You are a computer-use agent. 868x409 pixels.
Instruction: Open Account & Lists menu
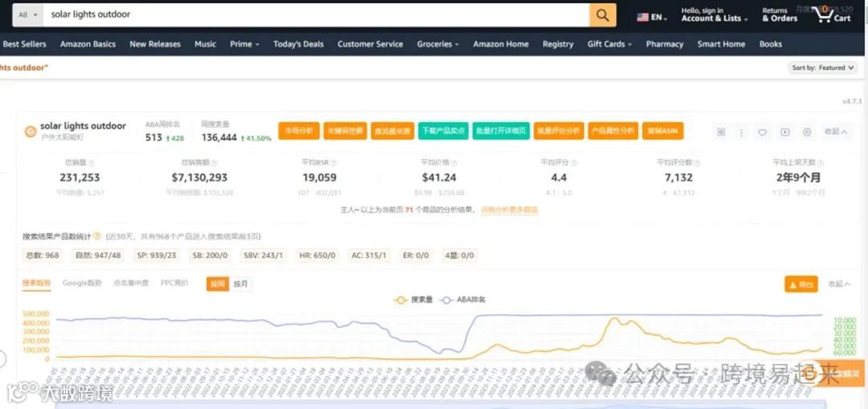click(714, 15)
